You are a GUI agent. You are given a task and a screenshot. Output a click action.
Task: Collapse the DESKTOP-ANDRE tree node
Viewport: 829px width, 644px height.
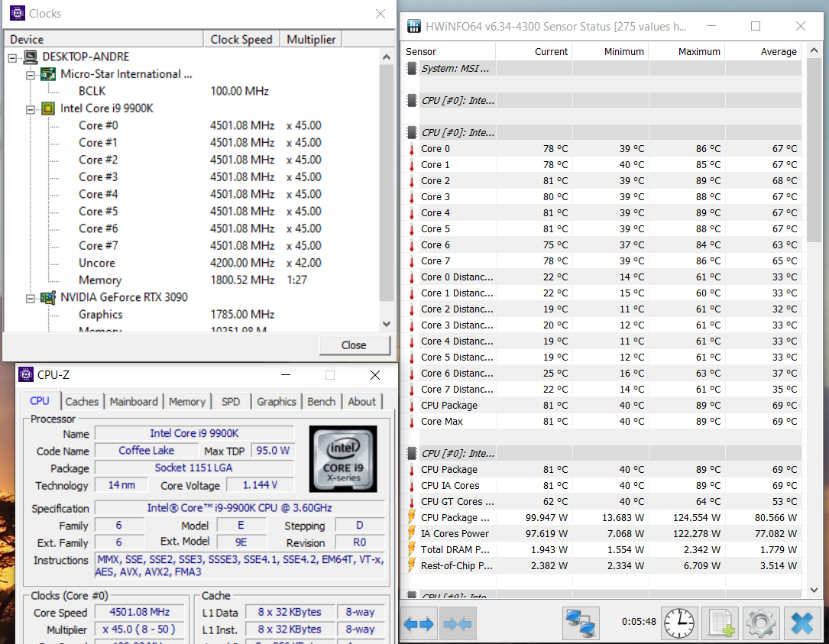[x=13, y=57]
